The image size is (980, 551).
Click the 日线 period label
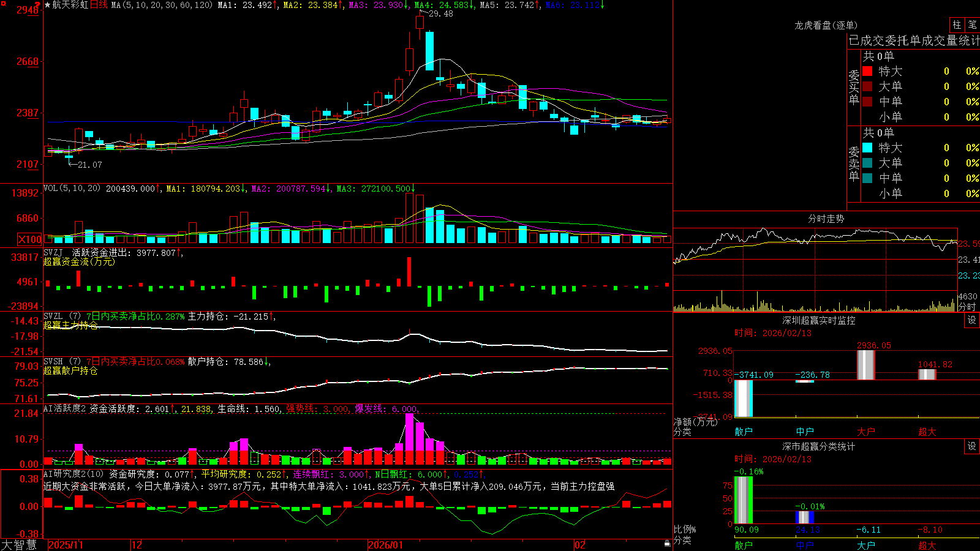pos(99,5)
